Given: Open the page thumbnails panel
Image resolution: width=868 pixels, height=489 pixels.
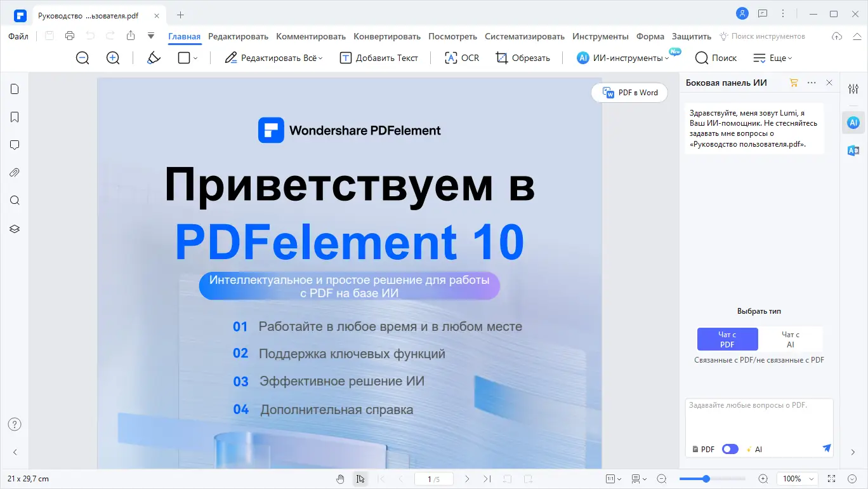Looking at the screenshot, I should (x=14, y=89).
